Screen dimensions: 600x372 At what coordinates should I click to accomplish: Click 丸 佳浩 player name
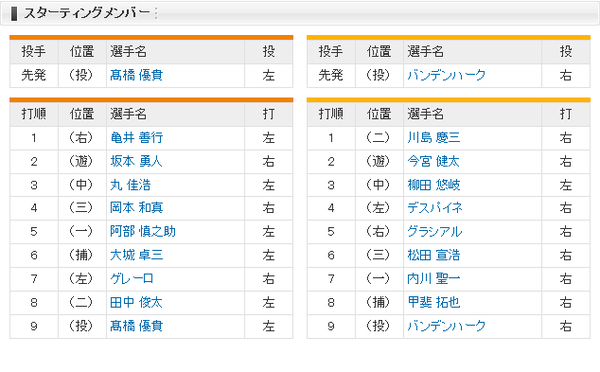click(x=130, y=185)
